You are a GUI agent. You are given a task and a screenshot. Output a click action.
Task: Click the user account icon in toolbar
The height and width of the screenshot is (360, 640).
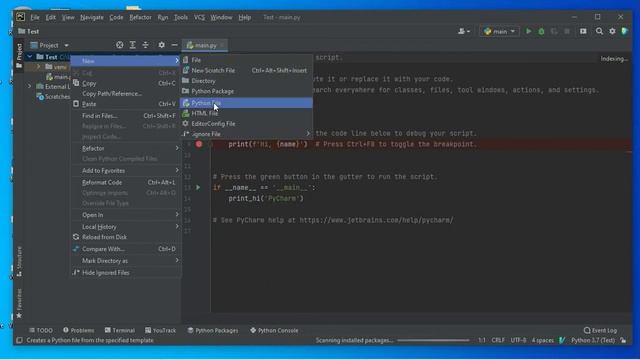[x=464, y=31]
